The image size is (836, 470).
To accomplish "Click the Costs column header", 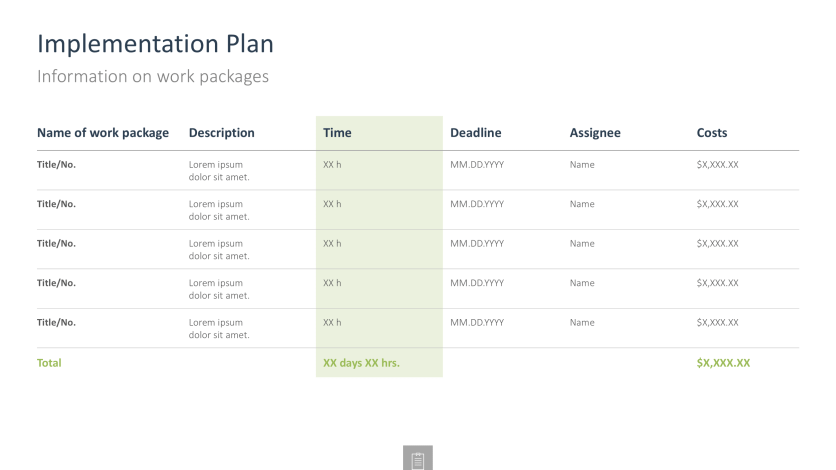I will pyautogui.click(x=712, y=133).
